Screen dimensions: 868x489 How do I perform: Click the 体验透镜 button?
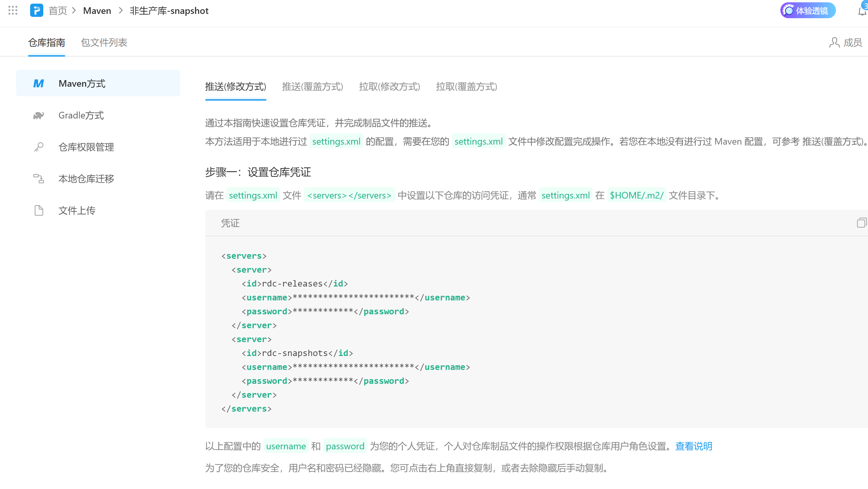(808, 11)
